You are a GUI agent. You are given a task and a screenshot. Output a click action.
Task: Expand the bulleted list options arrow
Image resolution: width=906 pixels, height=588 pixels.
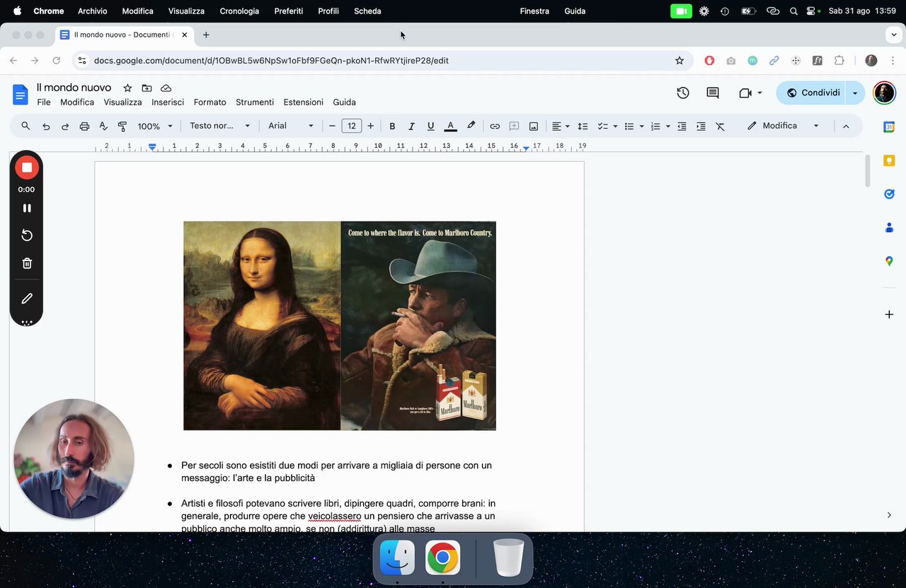click(x=641, y=126)
